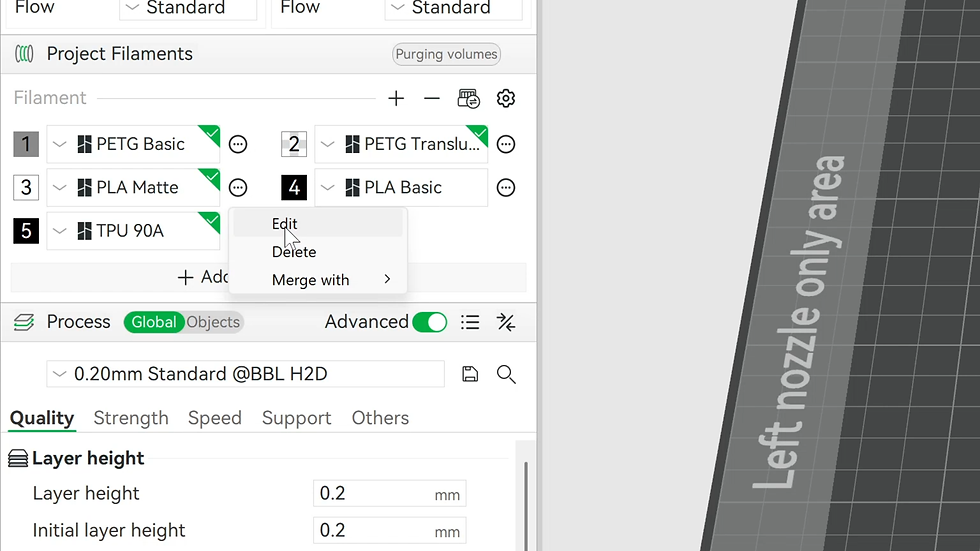The image size is (980, 551).
Task: Click filament 5 black color swatch
Action: [26, 231]
